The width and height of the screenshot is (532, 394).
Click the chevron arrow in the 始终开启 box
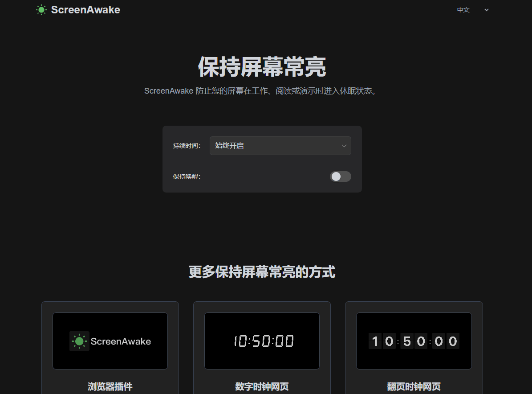click(344, 146)
